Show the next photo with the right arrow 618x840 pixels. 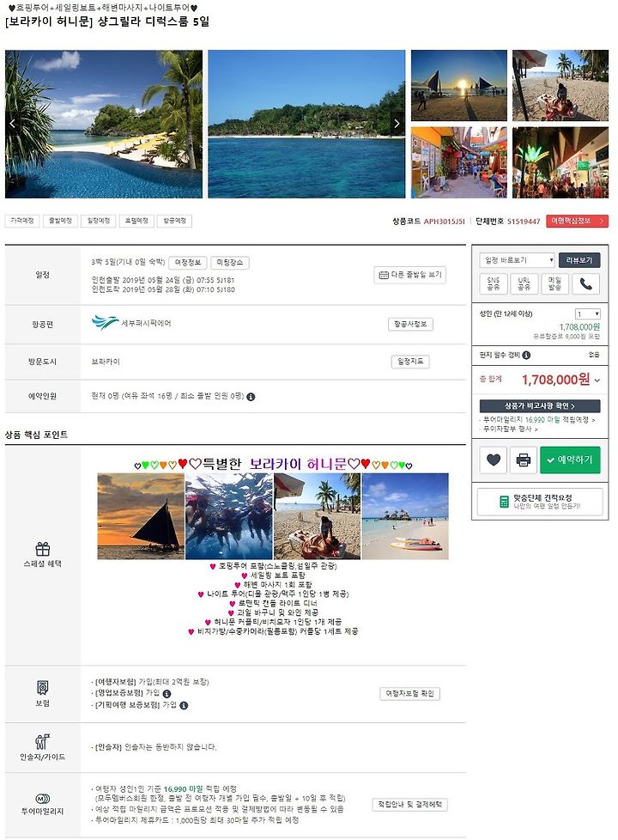tap(397, 124)
